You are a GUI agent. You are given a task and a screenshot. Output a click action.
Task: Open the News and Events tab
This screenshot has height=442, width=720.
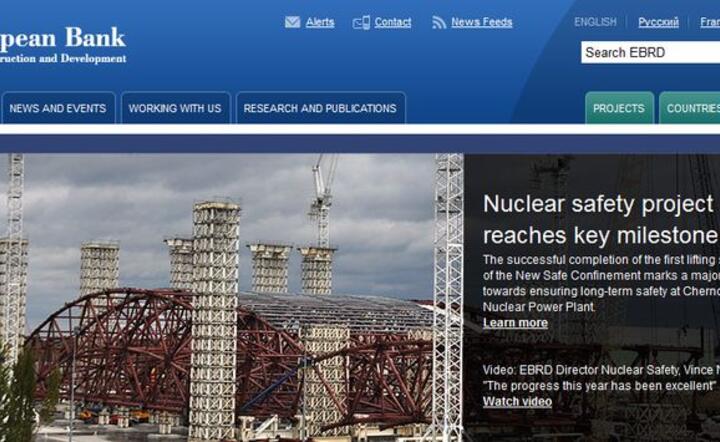point(58,108)
